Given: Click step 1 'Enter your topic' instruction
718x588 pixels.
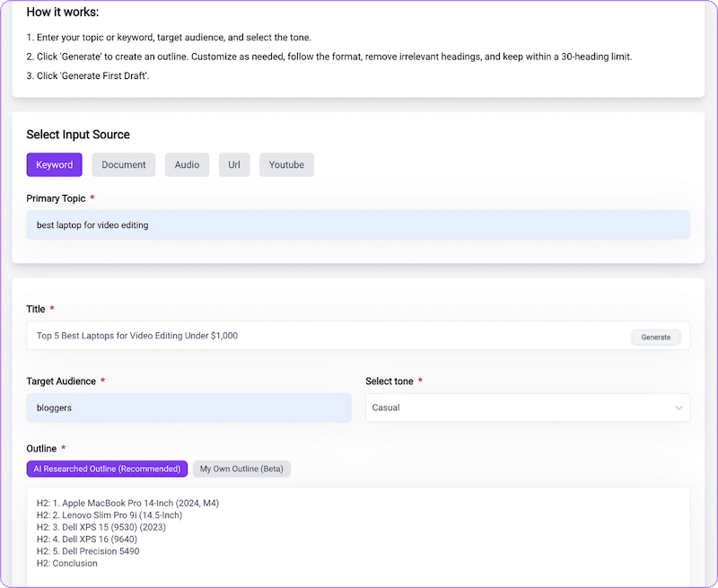Looking at the screenshot, I should [x=169, y=38].
